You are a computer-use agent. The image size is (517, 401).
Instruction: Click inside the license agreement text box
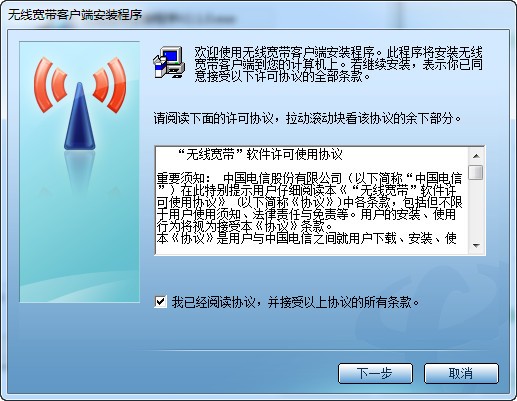click(312, 201)
